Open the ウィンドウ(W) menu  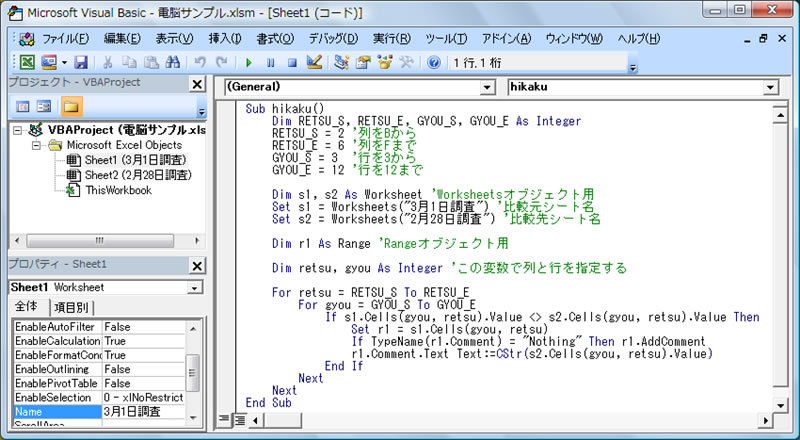click(x=574, y=39)
